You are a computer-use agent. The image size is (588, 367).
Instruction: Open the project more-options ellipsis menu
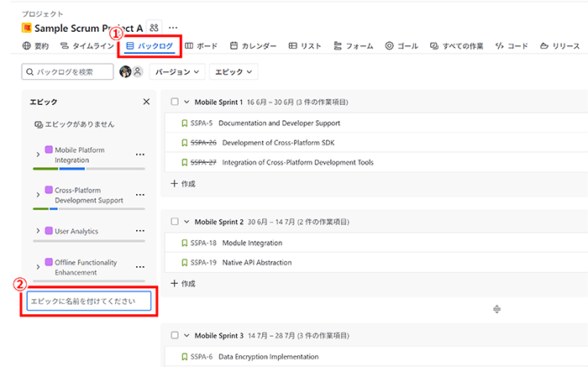[x=173, y=28]
